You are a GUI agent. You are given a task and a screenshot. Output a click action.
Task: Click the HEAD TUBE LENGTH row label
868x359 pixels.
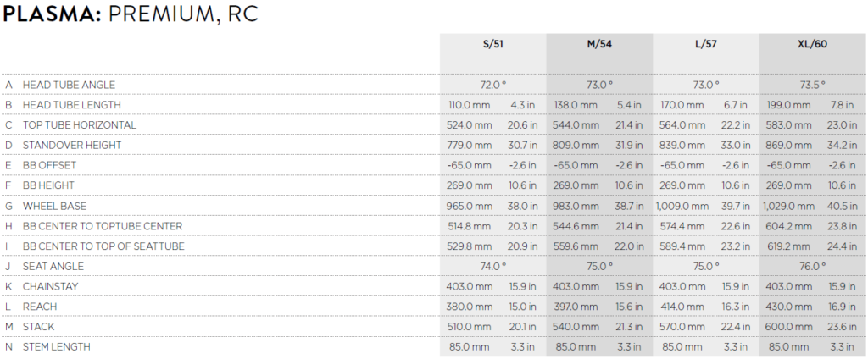tap(71, 104)
